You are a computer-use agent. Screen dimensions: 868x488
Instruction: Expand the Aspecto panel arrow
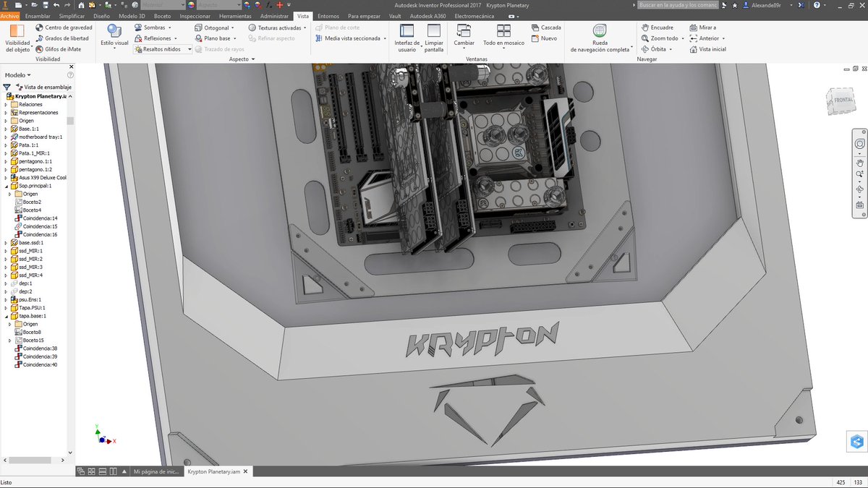pyautogui.click(x=254, y=59)
